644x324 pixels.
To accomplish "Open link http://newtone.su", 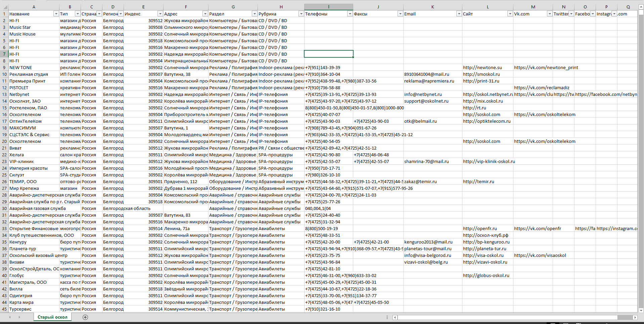I will (x=482, y=67).
